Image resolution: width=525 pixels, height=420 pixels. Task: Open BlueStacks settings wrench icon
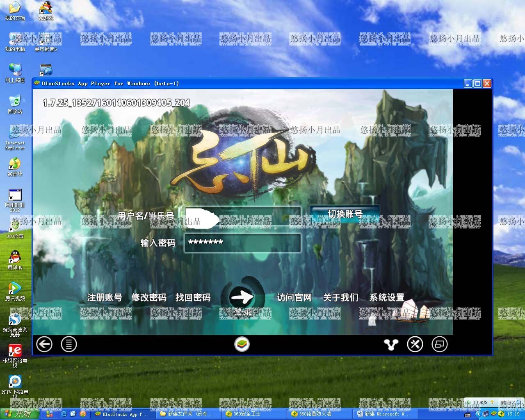tap(415, 344)
